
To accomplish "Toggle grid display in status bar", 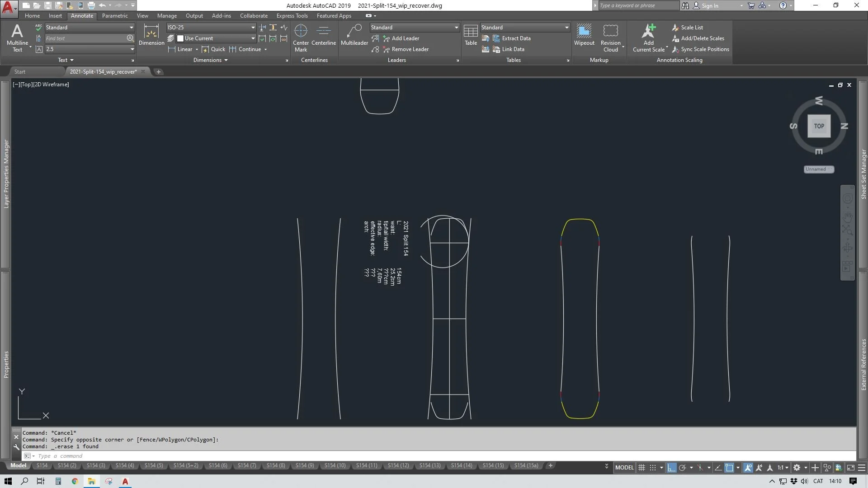I will tap(642, 468).
